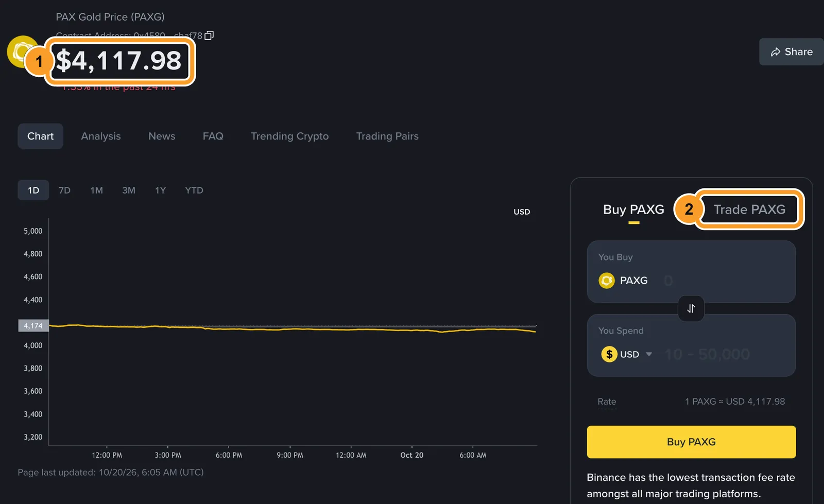Go to the FAQ tab

[213, 136]
